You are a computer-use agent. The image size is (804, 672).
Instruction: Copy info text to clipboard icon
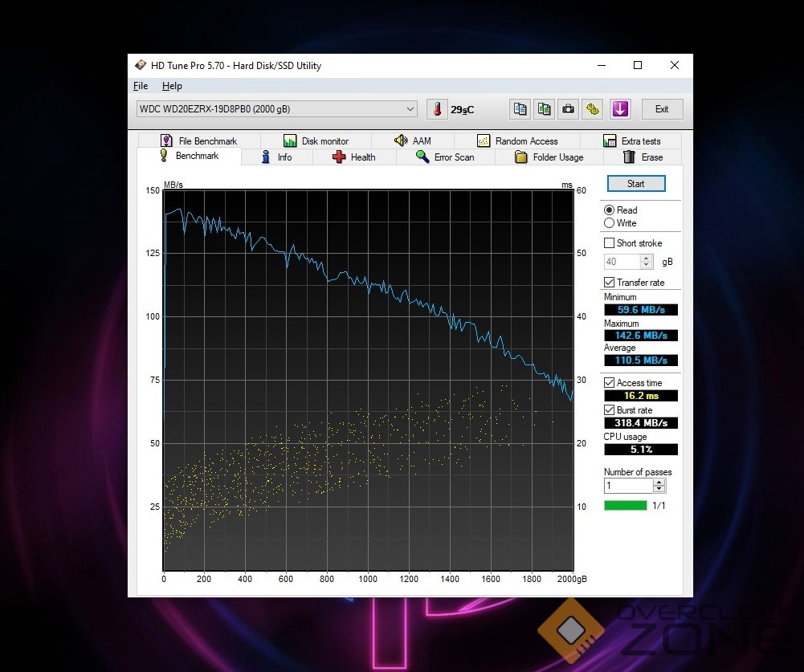(x=520, y=109)
